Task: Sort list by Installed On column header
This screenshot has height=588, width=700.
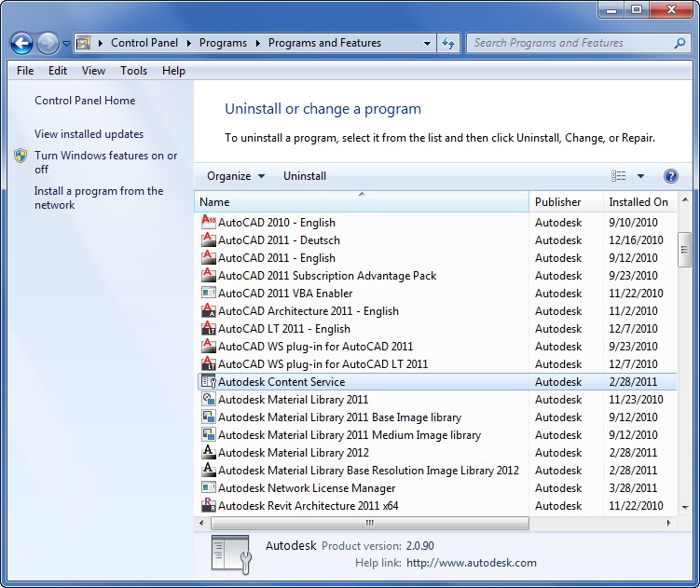Action: pyautogui.click(x=640, y=202)
